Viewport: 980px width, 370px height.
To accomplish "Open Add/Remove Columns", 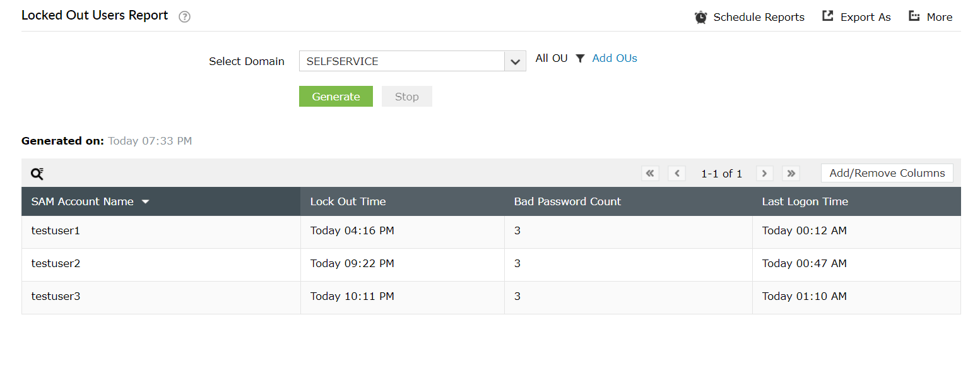I will [x=887, y=173].
